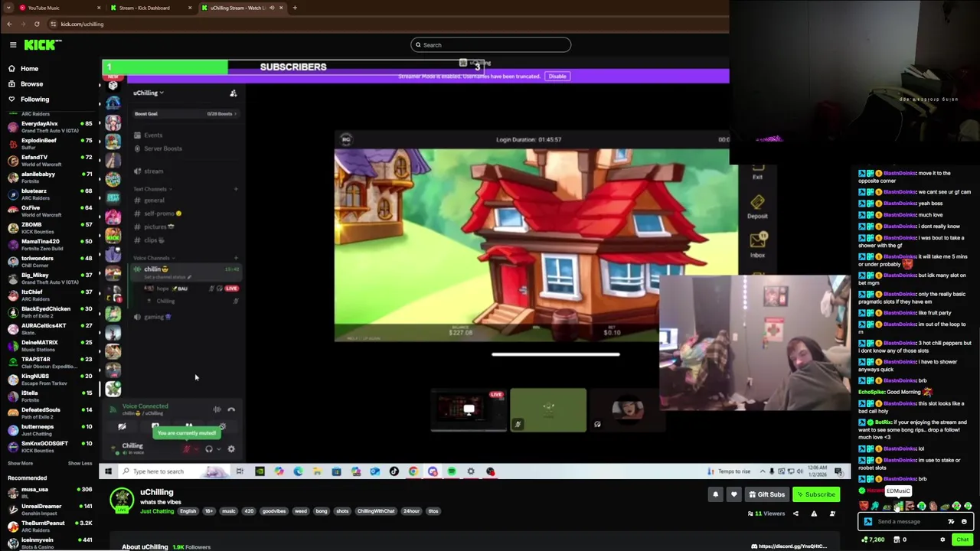The image size is (980, 551).
Task: Expand uChilling Discord server dropdown
Action: pos(149,93)
